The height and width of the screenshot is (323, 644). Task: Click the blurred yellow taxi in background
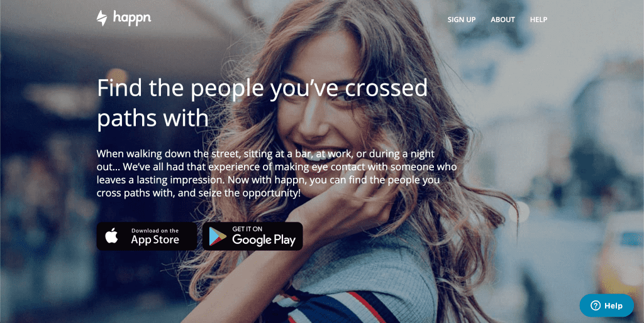[x=621, y=255]
